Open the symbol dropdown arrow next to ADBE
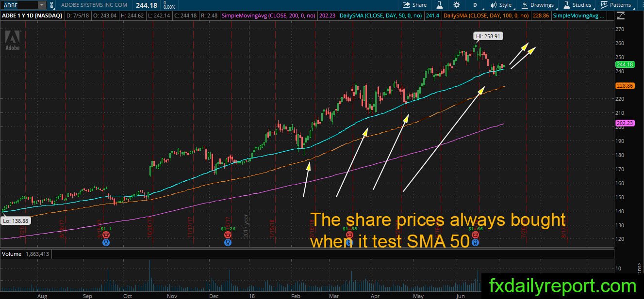644x299 pixels. click(x=42, y=5)
